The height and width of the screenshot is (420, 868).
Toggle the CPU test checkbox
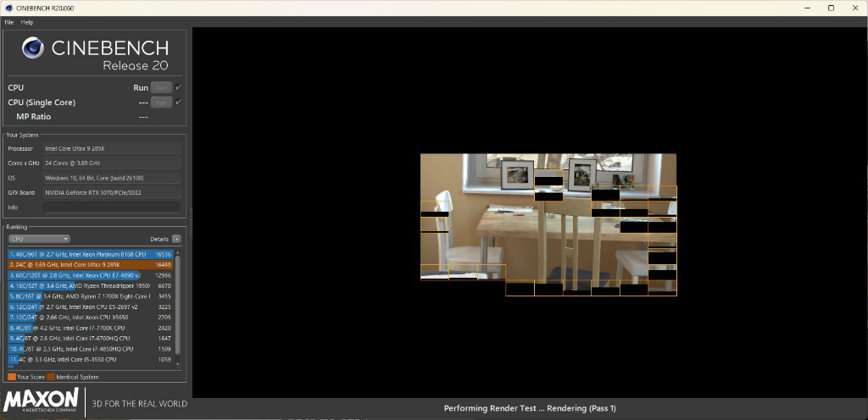tap(178, 87)
